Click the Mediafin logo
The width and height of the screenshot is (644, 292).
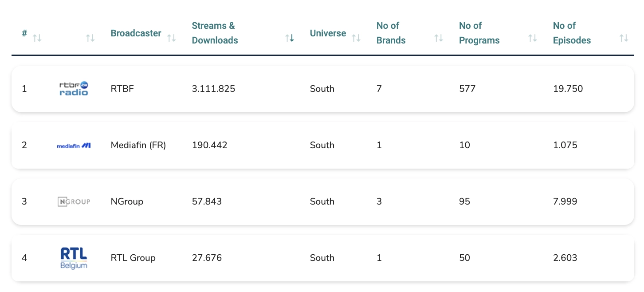[x=74, y=145]
